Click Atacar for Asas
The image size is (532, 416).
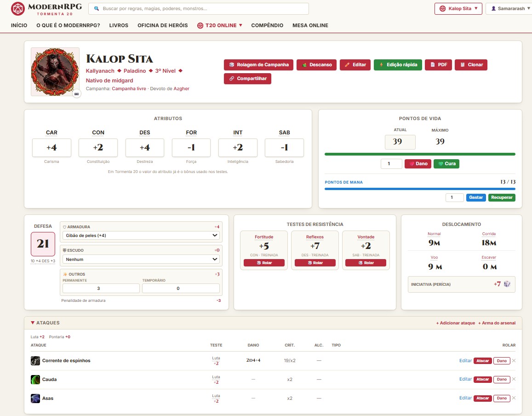(x=482, y=398)
